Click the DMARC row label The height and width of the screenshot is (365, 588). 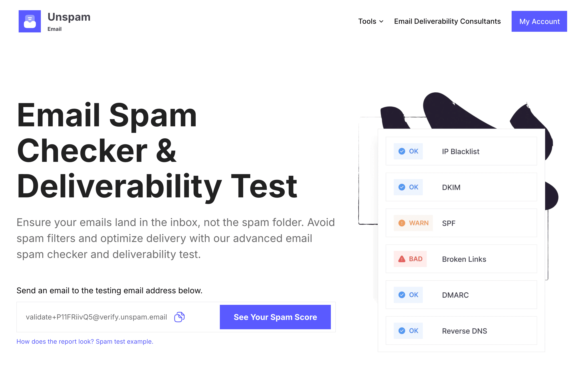click(x=455, y=295)
